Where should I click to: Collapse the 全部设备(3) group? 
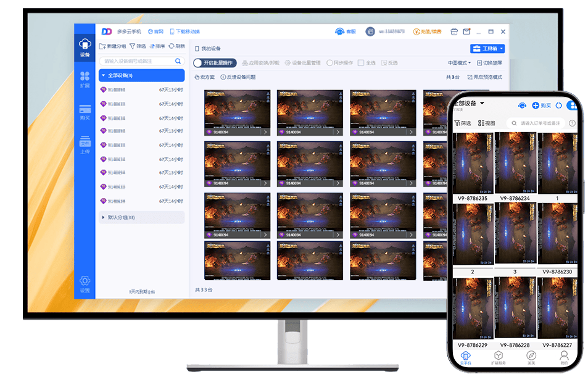102,75
